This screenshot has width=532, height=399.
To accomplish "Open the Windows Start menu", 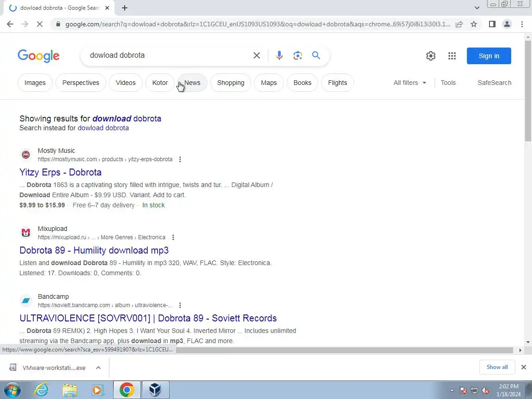I will coord(12,390).
